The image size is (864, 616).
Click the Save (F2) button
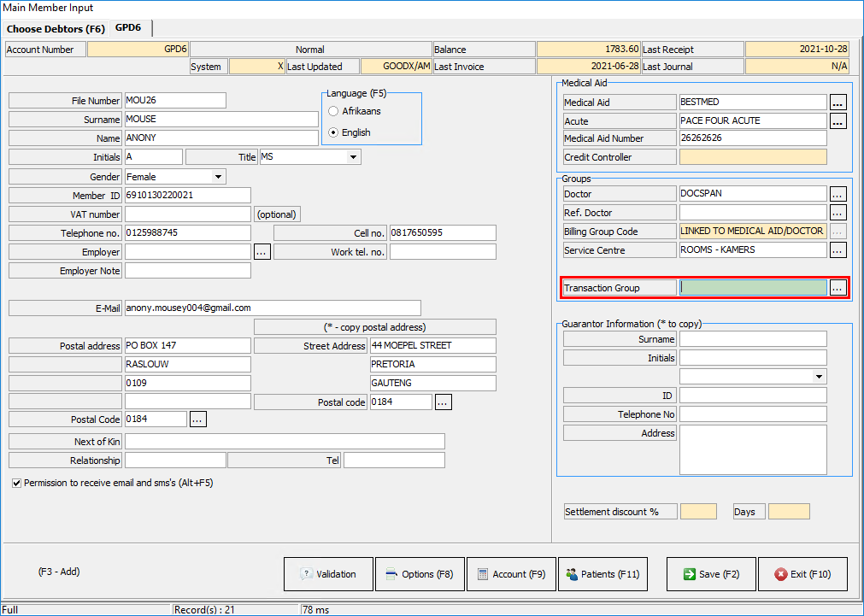pyautogui.click(x=711, y=574)
